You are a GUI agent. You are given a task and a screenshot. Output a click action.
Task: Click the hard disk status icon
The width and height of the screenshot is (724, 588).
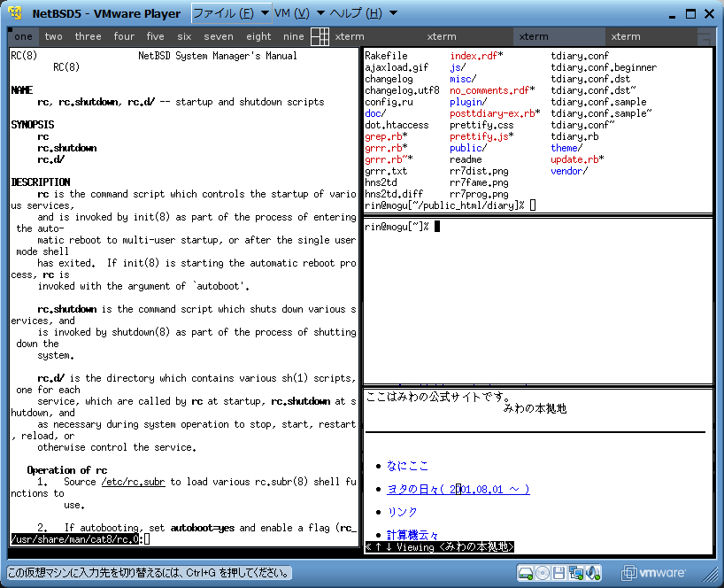coord(526,573)
